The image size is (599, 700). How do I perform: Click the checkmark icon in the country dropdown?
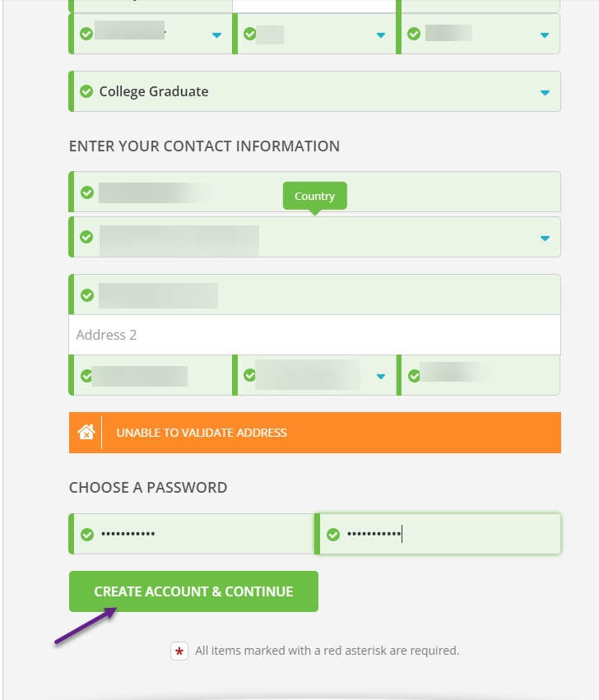86,237
